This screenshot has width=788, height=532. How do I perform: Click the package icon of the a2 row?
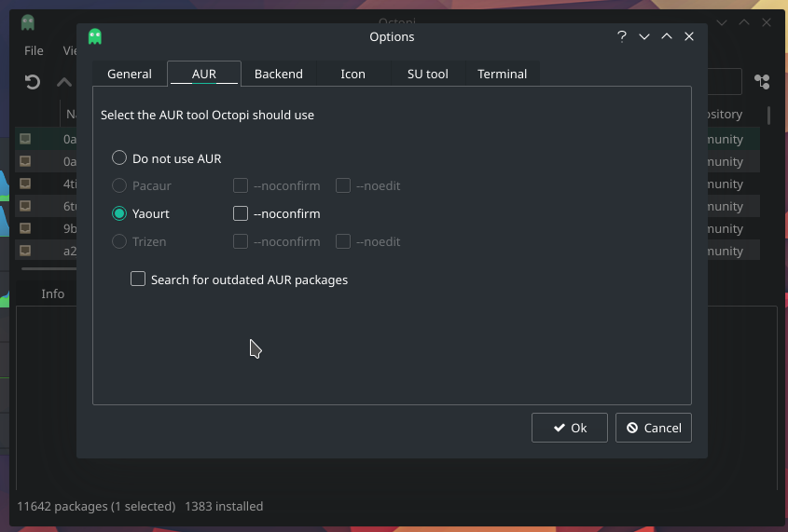[25, 251]
